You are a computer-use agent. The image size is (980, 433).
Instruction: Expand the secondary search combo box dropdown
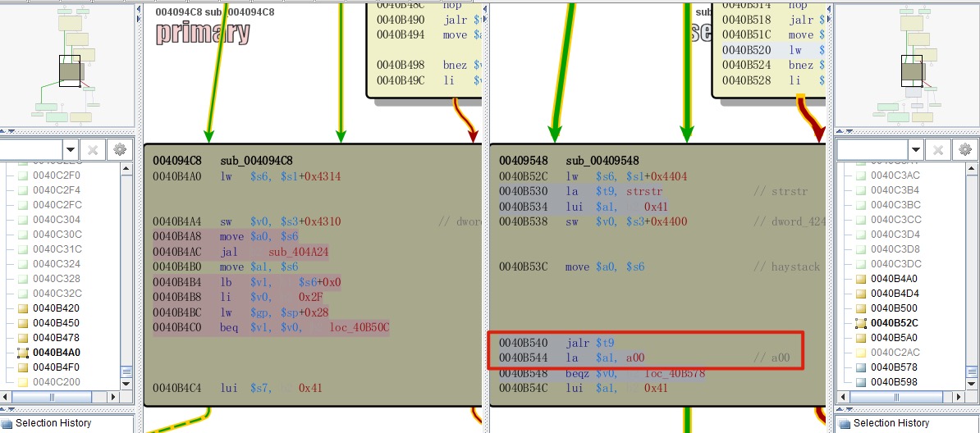[x=915, y=149]
